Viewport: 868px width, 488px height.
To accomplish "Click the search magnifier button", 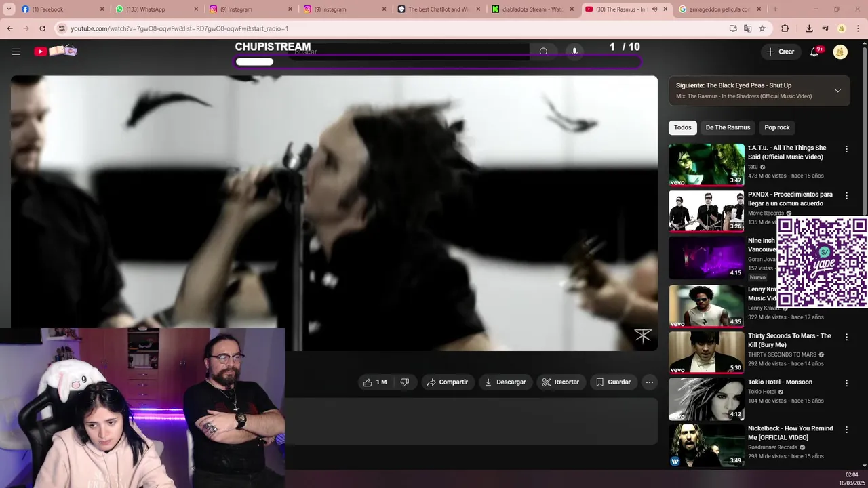I will tap(543, 52).
